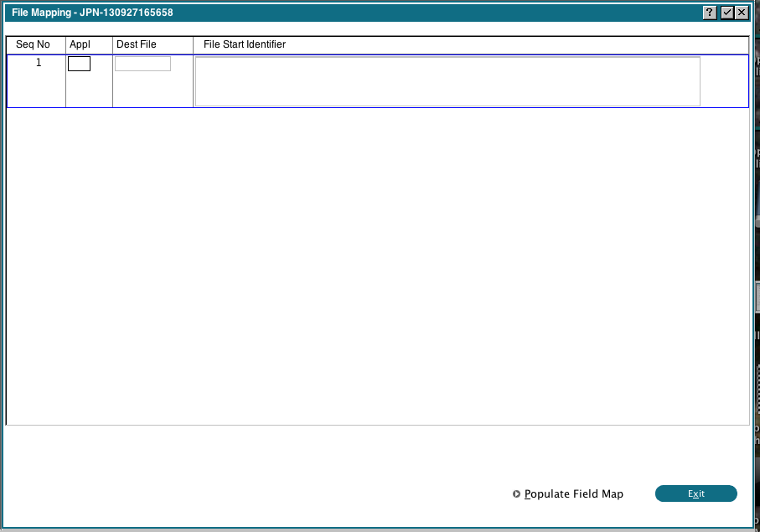The height and width of the screenshot is (532, 760).
Task: Click the Seq No column header
Action: [x=35, y=44]
